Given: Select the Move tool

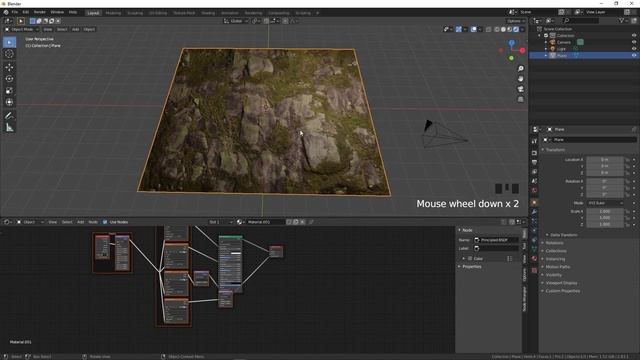Looking at the screenshot, I should point(9,67).
